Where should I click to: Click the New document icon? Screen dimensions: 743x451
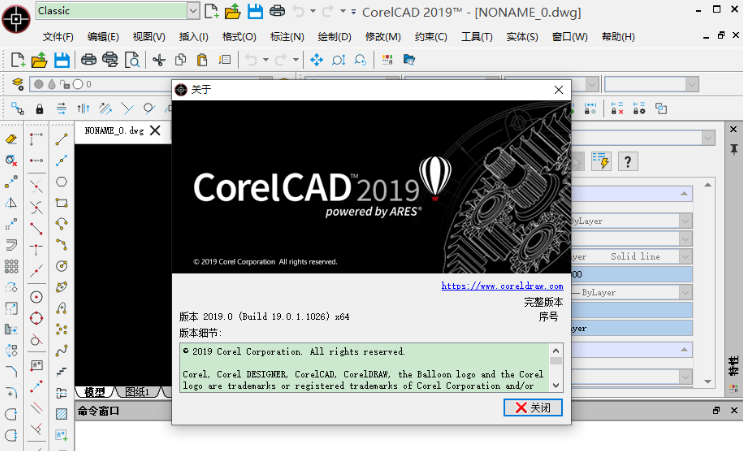(17, 60)
